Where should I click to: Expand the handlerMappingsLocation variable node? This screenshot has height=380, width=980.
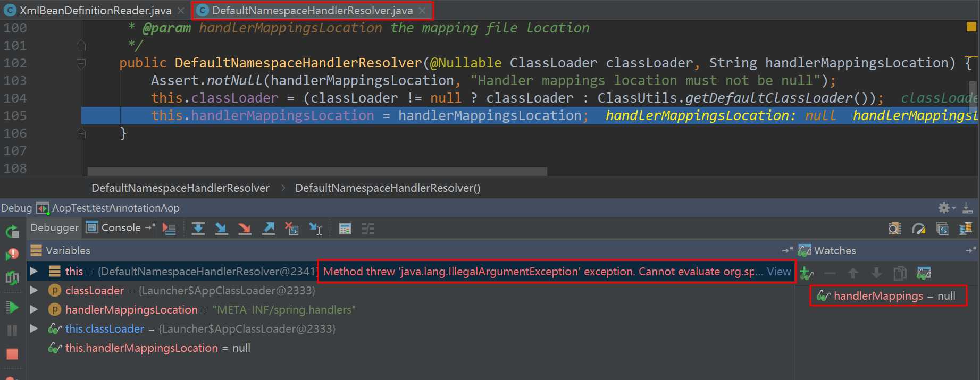click(x=33, y=309)
